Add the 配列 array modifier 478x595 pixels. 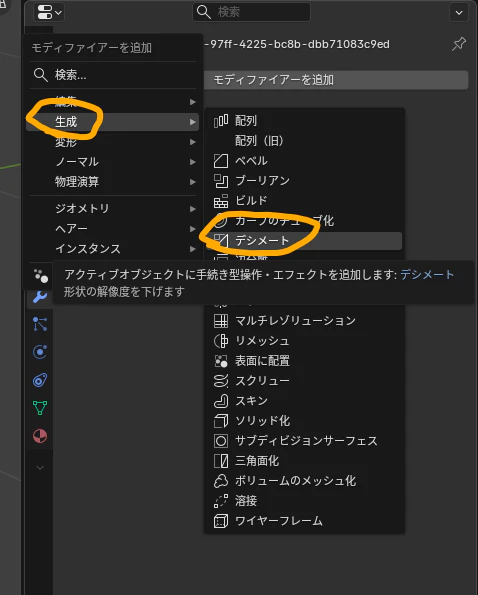point(304,121)
